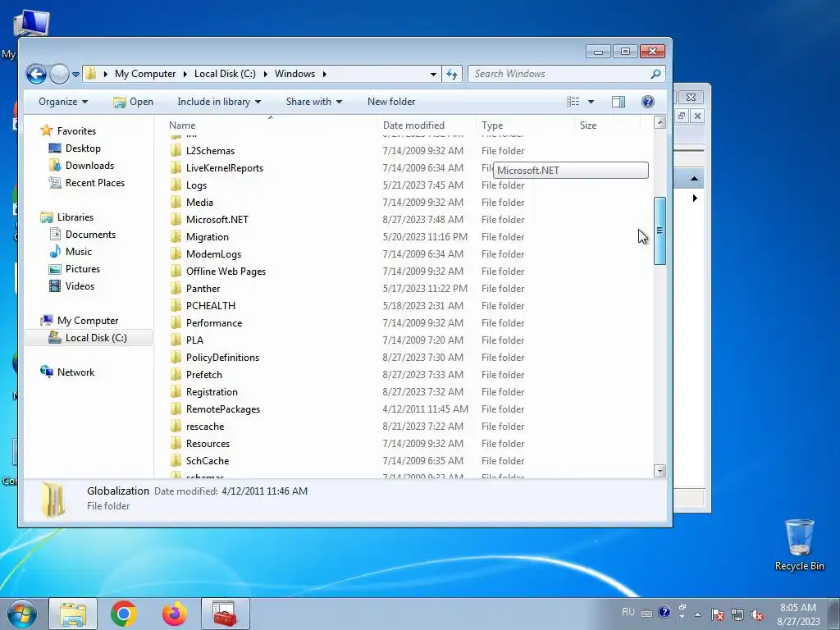Screen dimensions: 840x630
Task: Select Desktop under Favorites
Action: click(x=75, y=148)
